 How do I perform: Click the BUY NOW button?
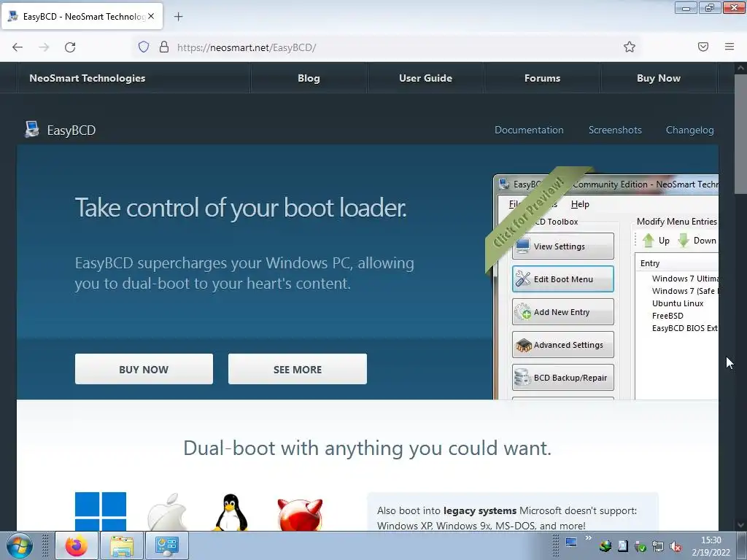click(144, 369)
